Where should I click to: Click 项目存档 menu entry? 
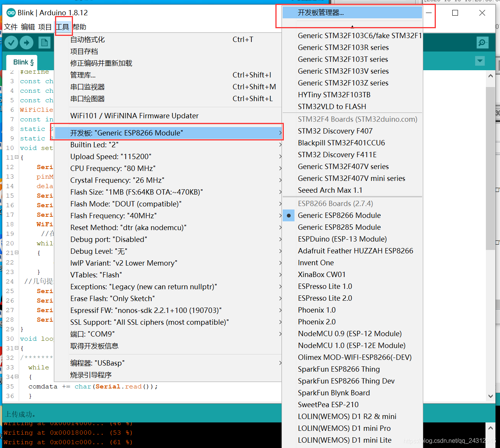tap(168, 52)
